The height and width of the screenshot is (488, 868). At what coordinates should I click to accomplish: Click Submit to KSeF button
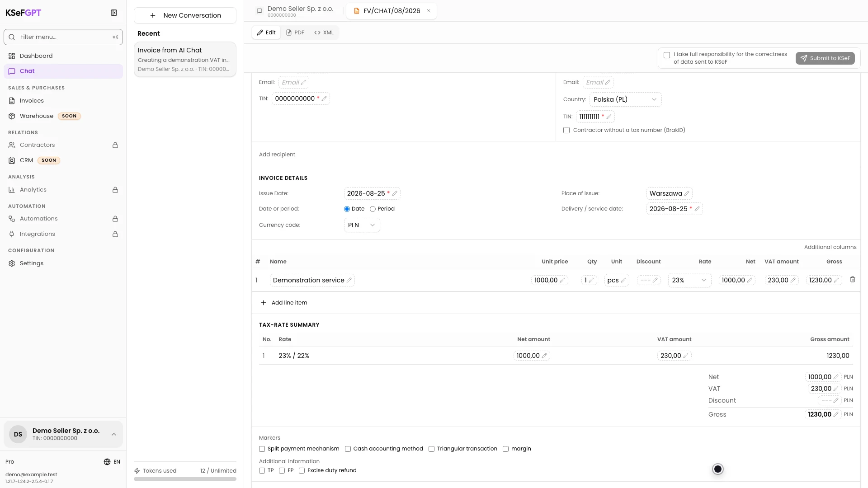[825, 58]
